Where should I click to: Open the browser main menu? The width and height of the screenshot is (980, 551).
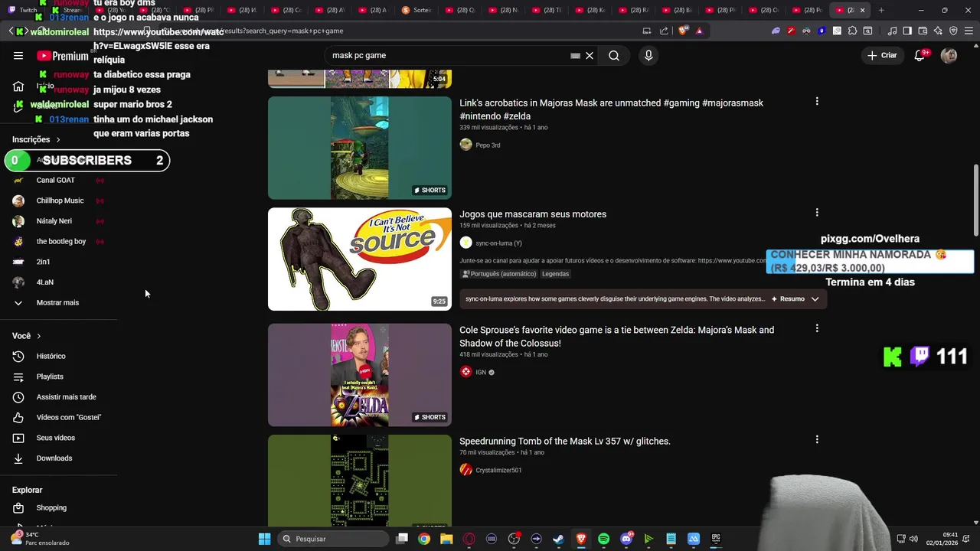(x=969, y=31)
